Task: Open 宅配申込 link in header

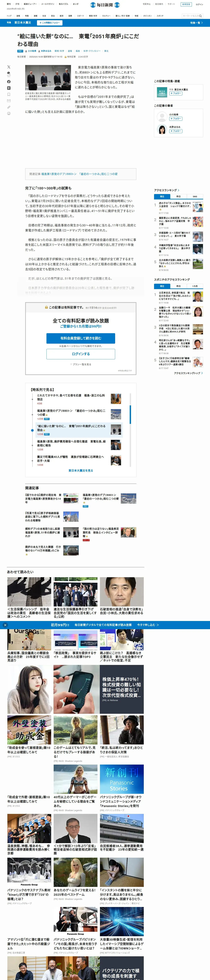Action: [x=147, y=4]
